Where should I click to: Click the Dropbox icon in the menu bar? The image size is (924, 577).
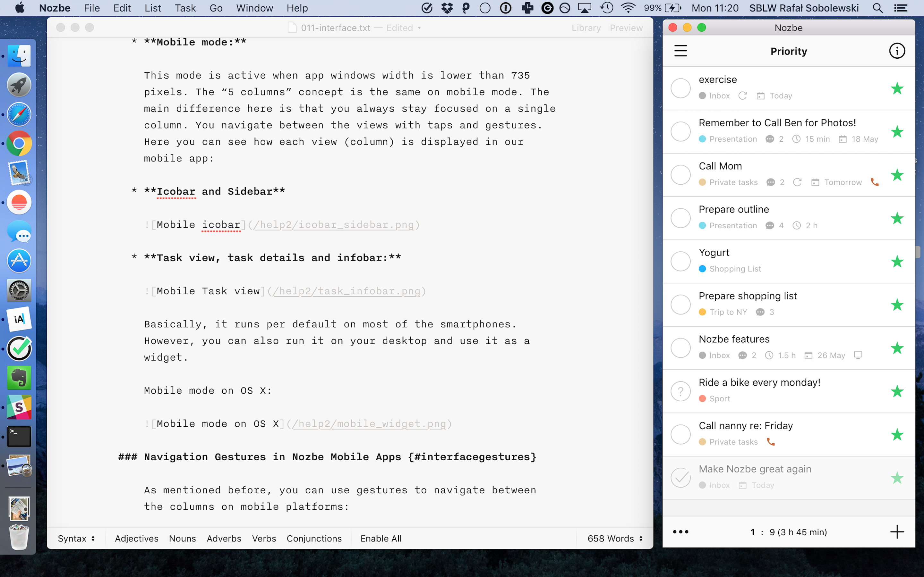point(448,8)
